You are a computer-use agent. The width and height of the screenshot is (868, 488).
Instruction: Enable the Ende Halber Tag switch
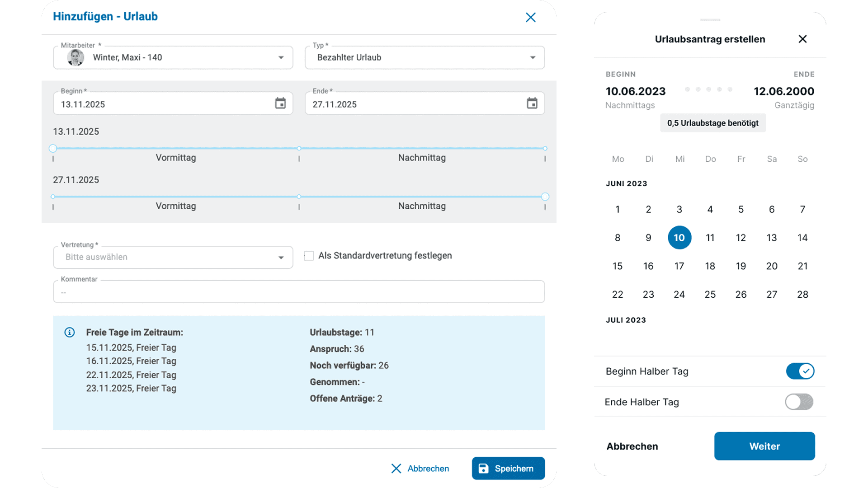799,402
